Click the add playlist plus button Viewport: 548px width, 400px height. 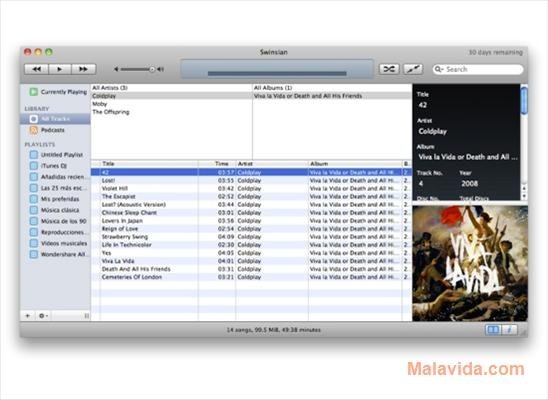tap(28, 316)
